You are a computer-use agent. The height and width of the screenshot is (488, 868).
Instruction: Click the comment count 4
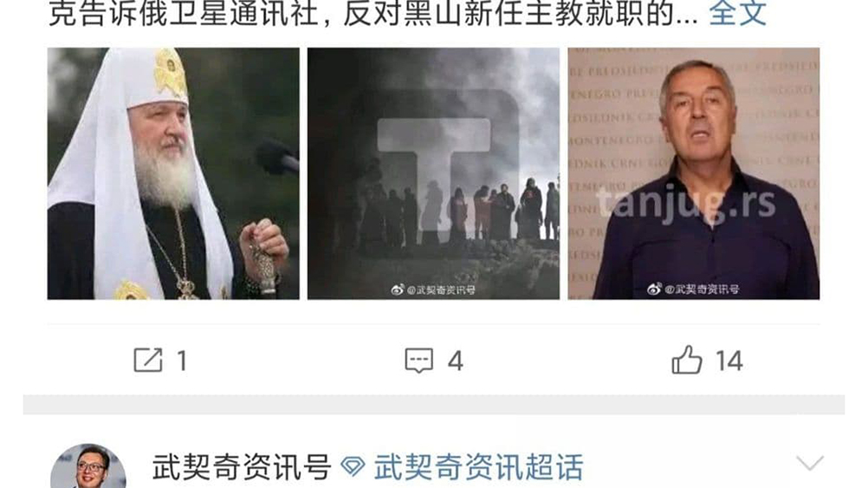tap(455, 361)
